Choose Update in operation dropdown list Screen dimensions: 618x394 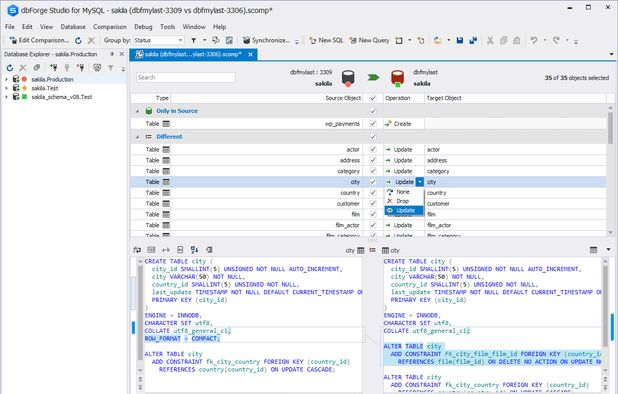[x=404, y=210]
